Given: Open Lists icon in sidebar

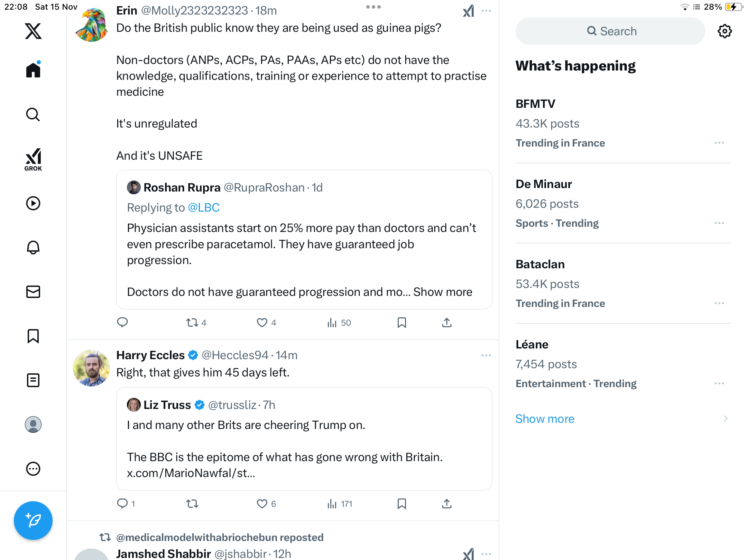Looking at the screenshot, I should pos(33,380).
